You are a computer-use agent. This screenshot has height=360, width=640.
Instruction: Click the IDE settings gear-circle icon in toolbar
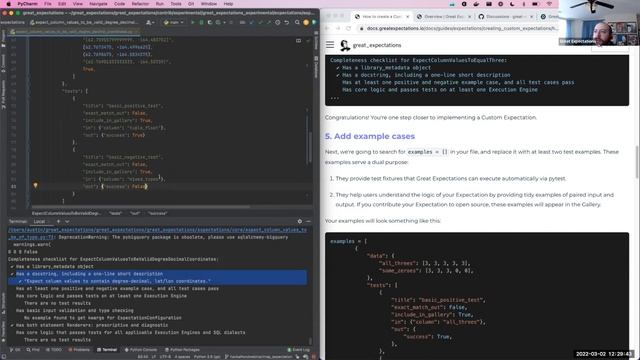coord(278,22)
